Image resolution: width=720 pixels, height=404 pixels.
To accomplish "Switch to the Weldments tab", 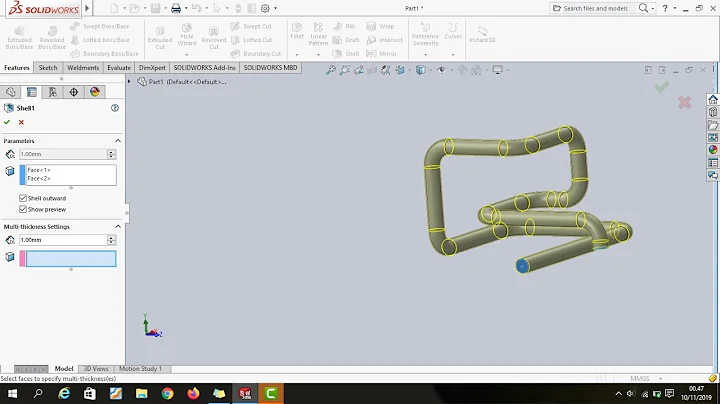I will [x=83, y=67].
